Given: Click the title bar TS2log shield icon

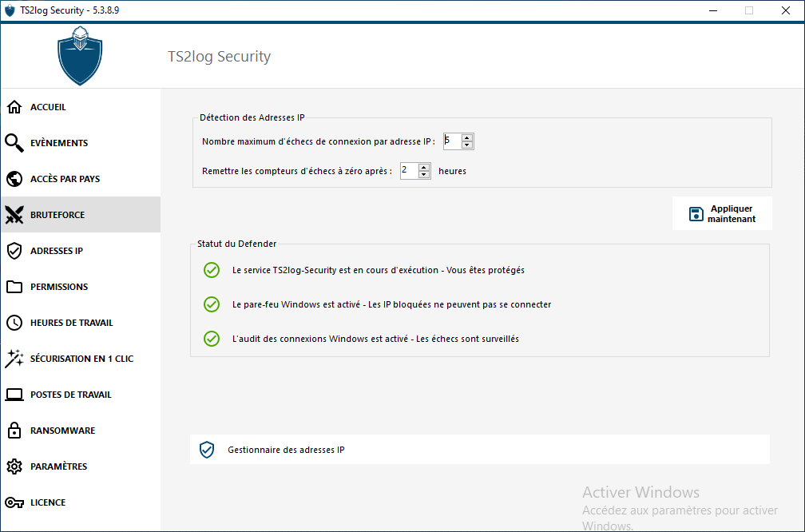Looking at the screenshot, I should click(x=10, y=10).
